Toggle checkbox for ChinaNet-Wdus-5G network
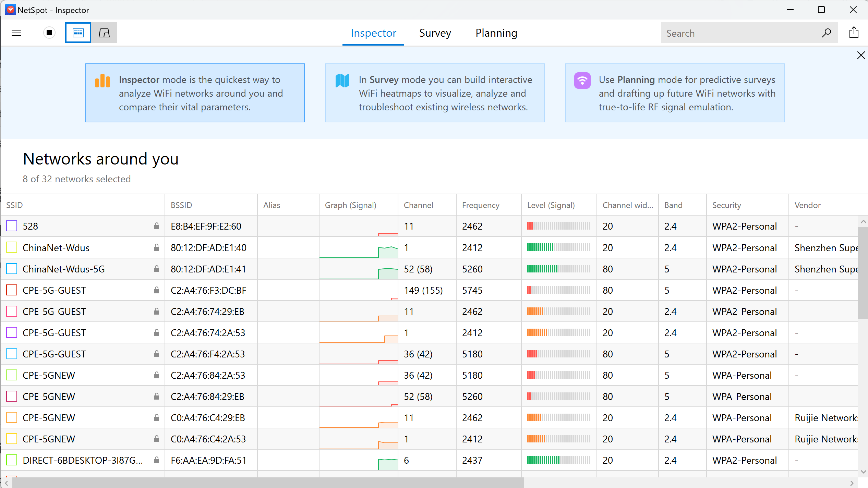The width and height of the screenshot is (868, 488). tap(12, 269)
